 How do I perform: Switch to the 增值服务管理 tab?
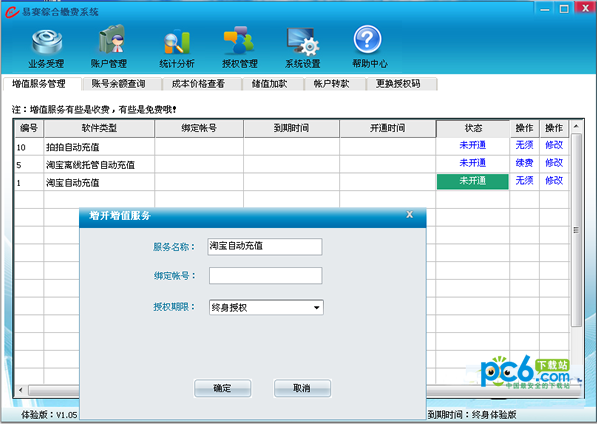click(x=42, y=84)
